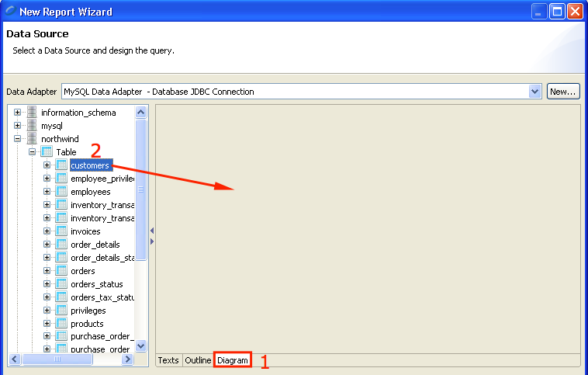This screenshot has height=375, width=588.
Task: Expand the information_schema node
Action: tap(17, 113)
